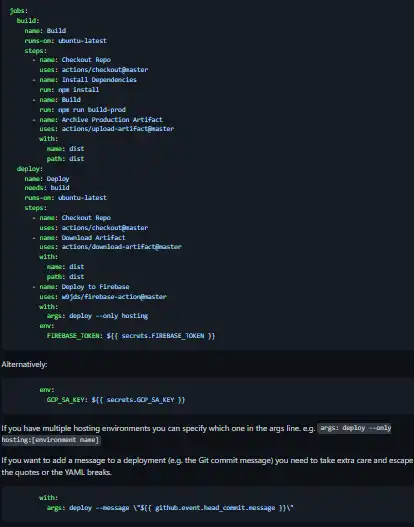The image size is (414, 527).
Task: Select 'name: Archive Production Artifact' line
Action: (x=101, y=120)
